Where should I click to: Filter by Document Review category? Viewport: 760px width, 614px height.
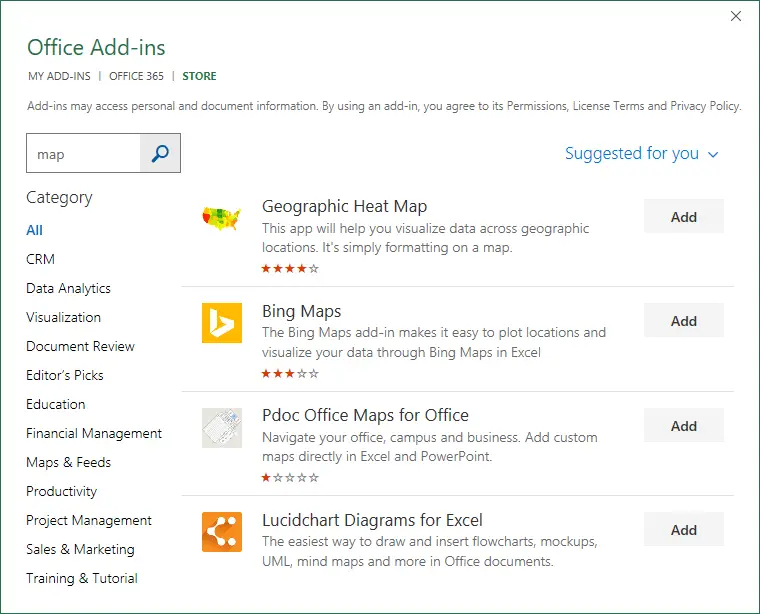[x=80, y=346]
